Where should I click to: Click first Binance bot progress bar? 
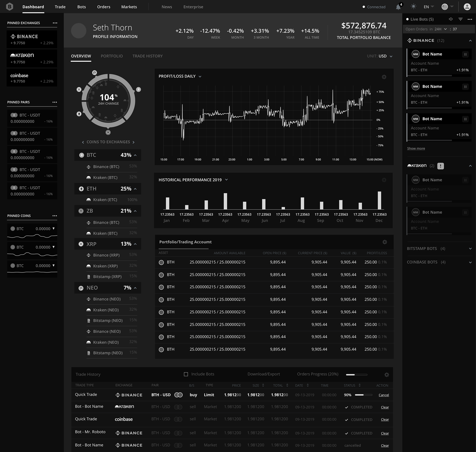[x=439, y=75]
